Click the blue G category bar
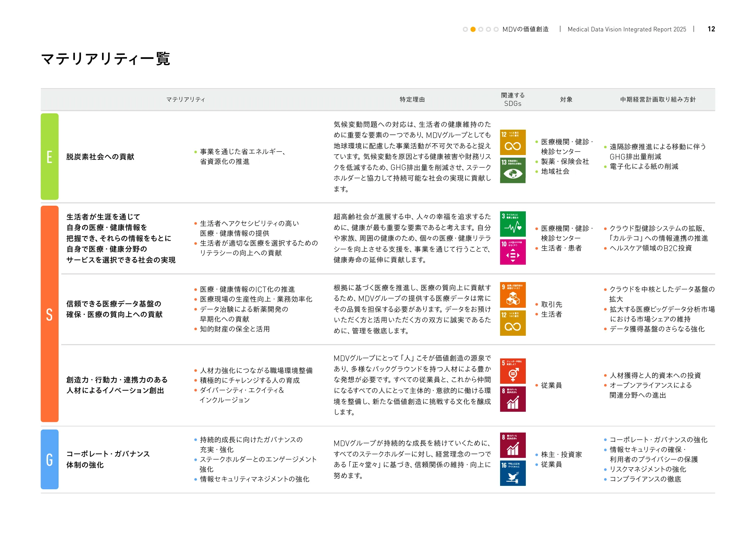Screen dimensions: 756x535 (50, 459)
